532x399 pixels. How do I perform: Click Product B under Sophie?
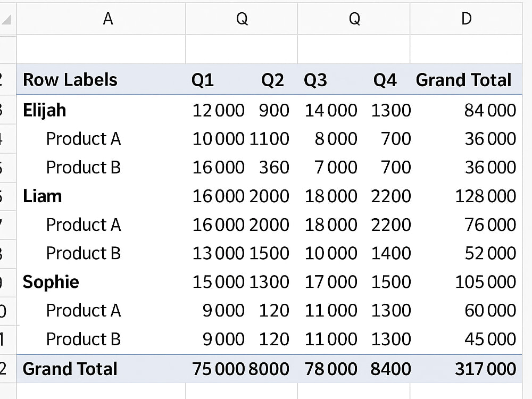coord(84,339)
